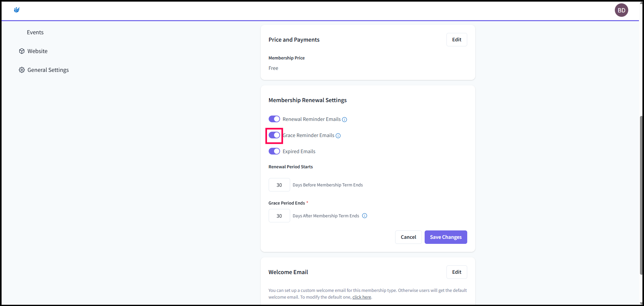
Task: Click the 'Grace Period Ends' label
Action: [286, 203]
